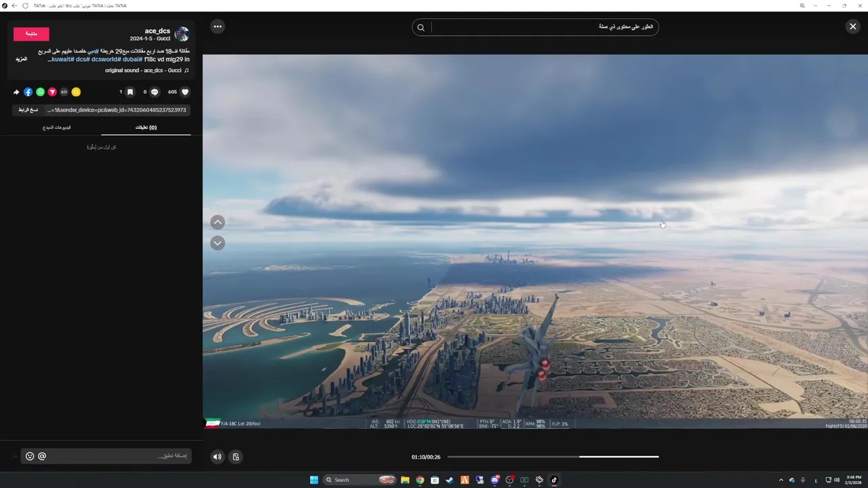
Task: Click the TikTok taskbar icon
Action: [554, 480]
